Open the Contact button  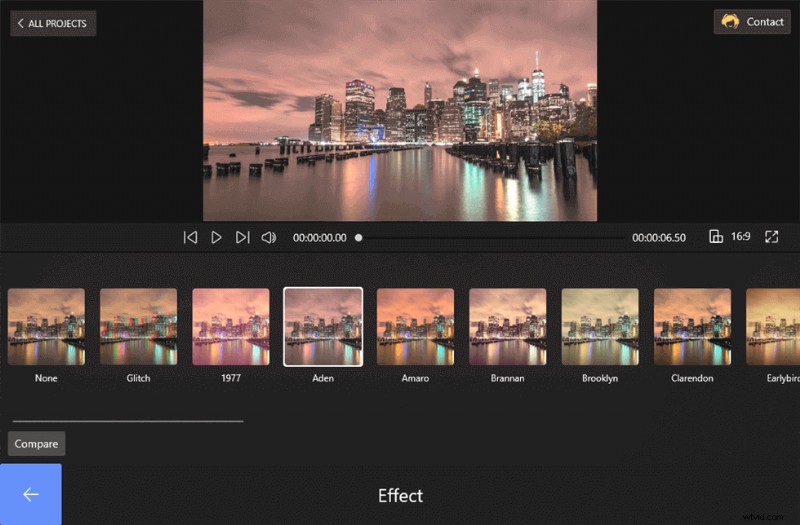pos(752,22)
